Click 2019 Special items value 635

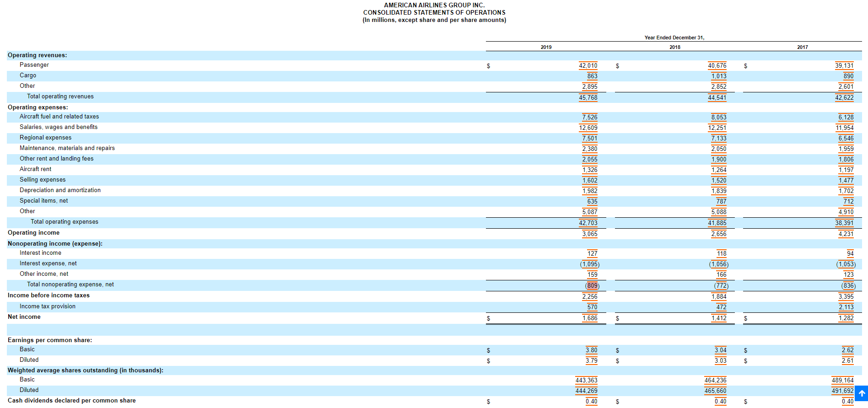point(592,202)
